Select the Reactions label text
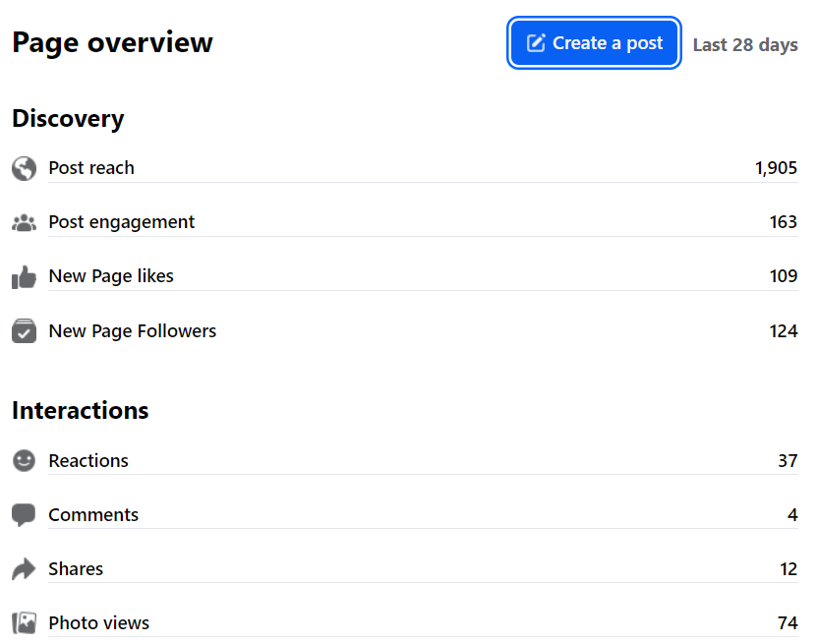The width and height of the screenshot is (817, 644). point(88,460)
